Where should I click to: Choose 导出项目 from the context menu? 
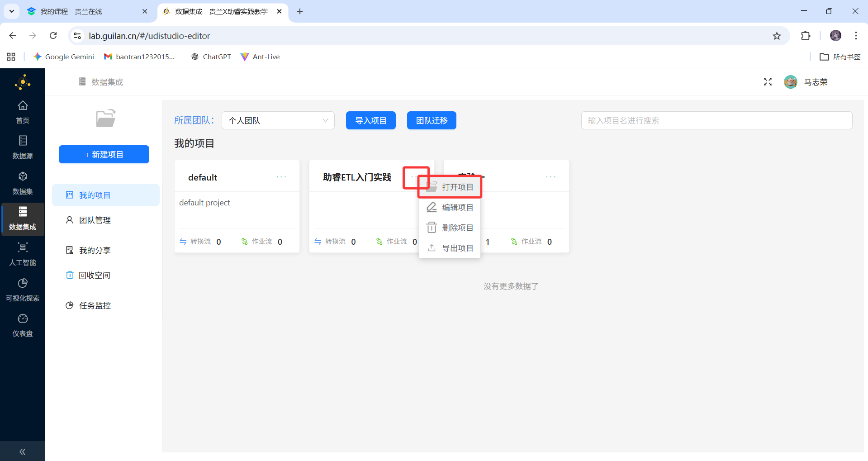pos(450,248)
